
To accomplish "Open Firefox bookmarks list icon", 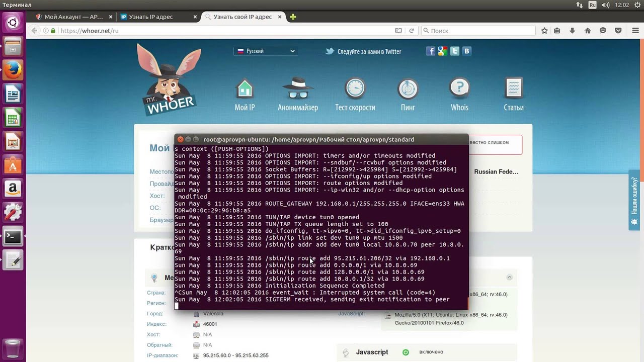I will click(557, 31).
